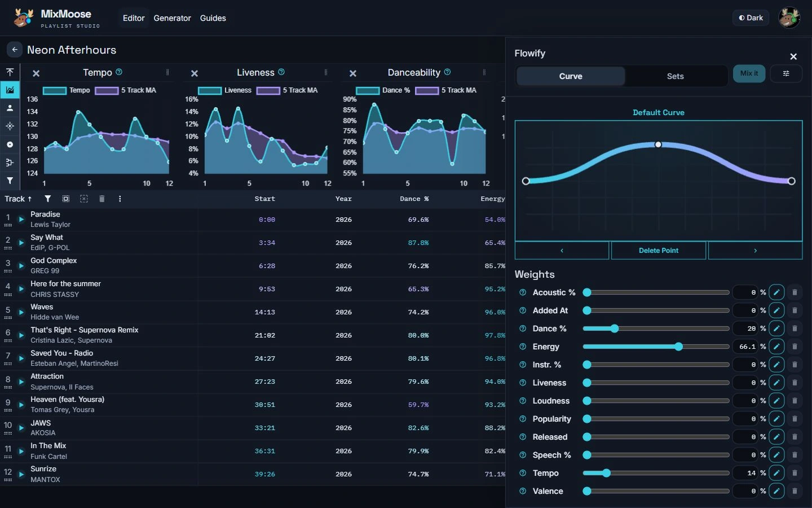
Task: Sort by the Start column header
Action: (x=264, y=199)
